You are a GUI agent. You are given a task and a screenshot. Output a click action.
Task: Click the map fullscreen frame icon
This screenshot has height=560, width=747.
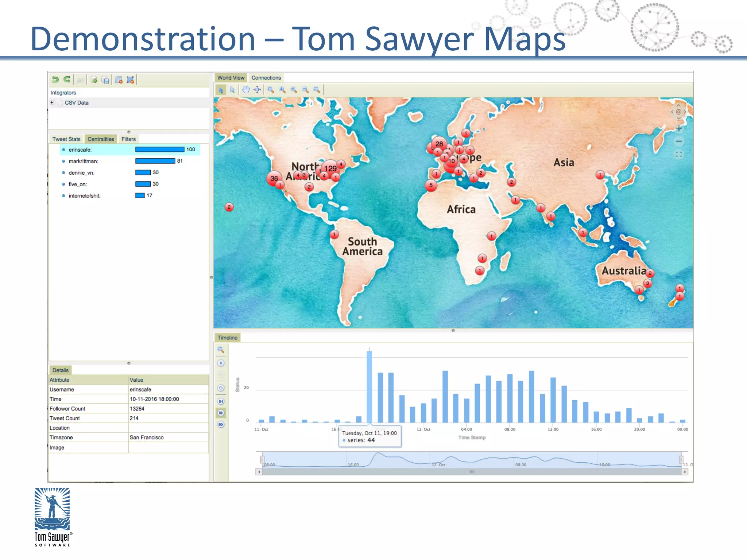click(679, 155)
